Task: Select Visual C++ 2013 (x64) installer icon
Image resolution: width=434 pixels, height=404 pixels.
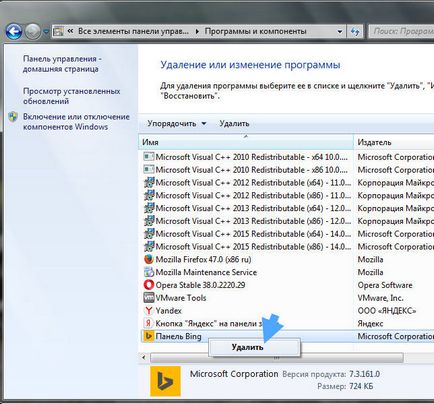Action: point(149,208)
